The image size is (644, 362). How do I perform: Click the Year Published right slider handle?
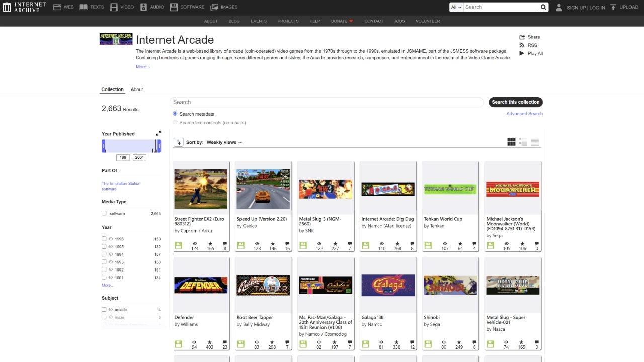[159, 146]
